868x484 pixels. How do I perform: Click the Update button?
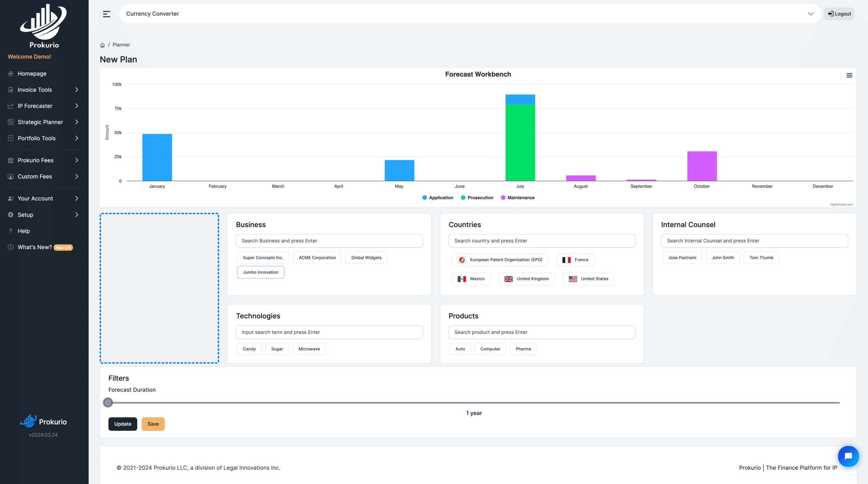tap(123, 424)
